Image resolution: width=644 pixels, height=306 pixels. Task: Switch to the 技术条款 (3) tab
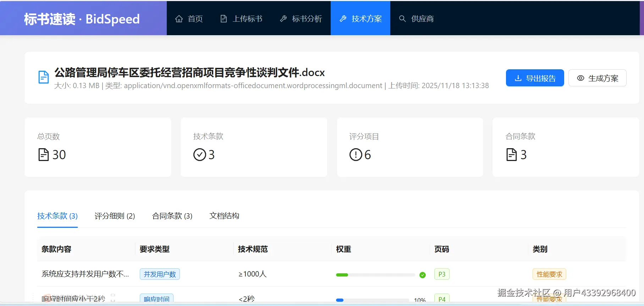coord(57,216)
